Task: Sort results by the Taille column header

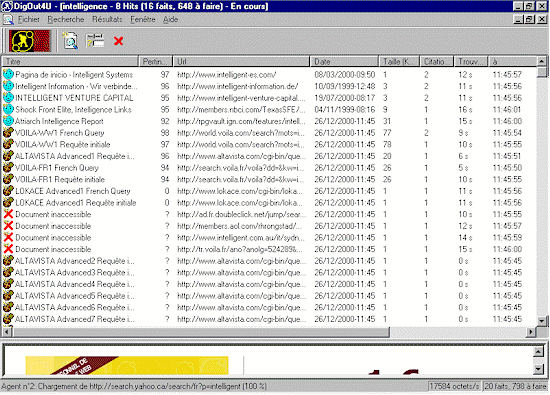Action: click(399, 61)
